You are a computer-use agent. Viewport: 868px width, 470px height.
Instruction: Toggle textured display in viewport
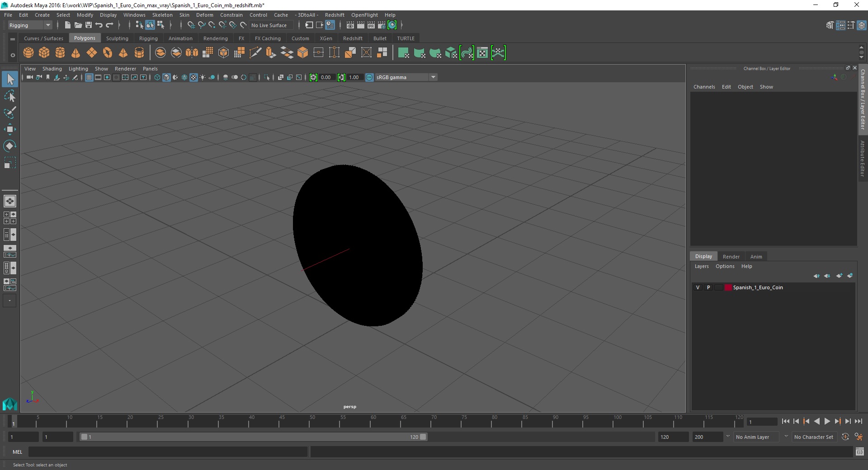[x=193, y=77]
